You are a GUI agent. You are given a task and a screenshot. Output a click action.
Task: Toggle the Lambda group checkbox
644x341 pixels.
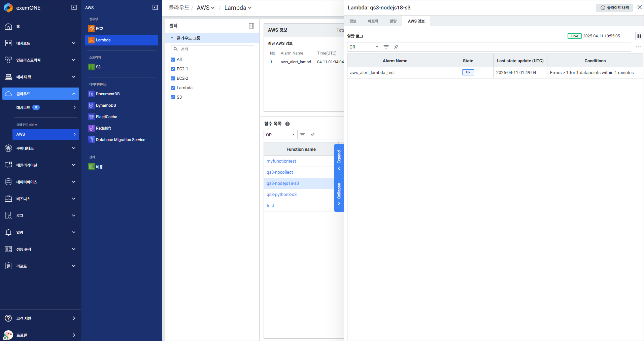coord(173,88)
